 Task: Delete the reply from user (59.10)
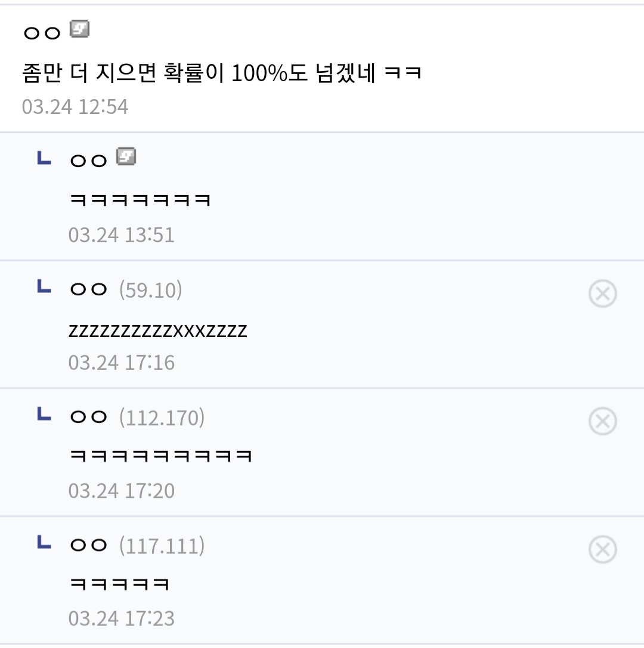click(602, 294)
